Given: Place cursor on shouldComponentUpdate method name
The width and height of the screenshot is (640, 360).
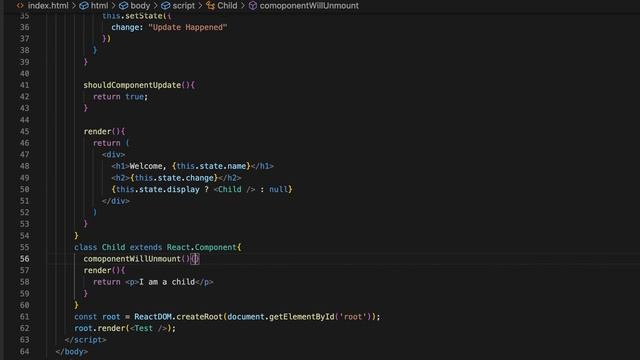Looking at the screenshot, I should [132, 85].
